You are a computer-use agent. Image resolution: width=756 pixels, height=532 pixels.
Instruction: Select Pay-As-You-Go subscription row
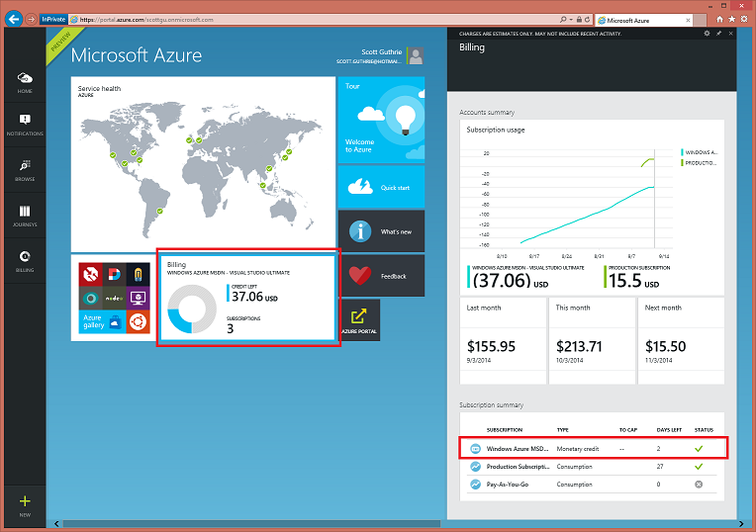click(x=593, y=485)
